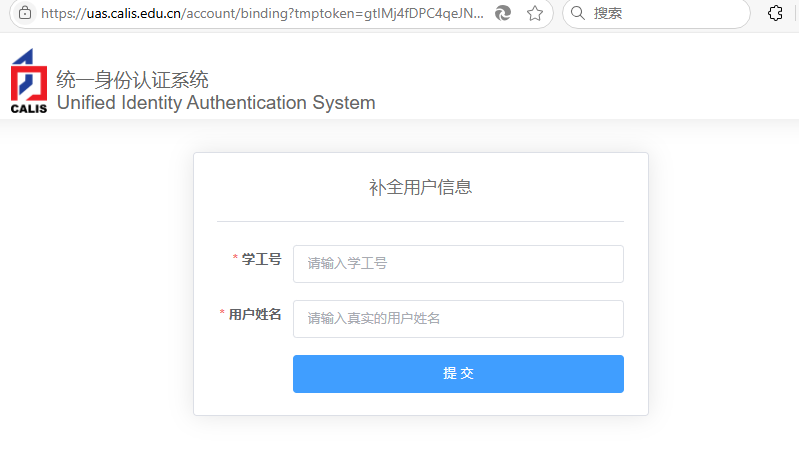Image resolution: width=799 pixels, height=466 pixels.
Task: Click empty card area below 提交 button
Action: (420, 404)
